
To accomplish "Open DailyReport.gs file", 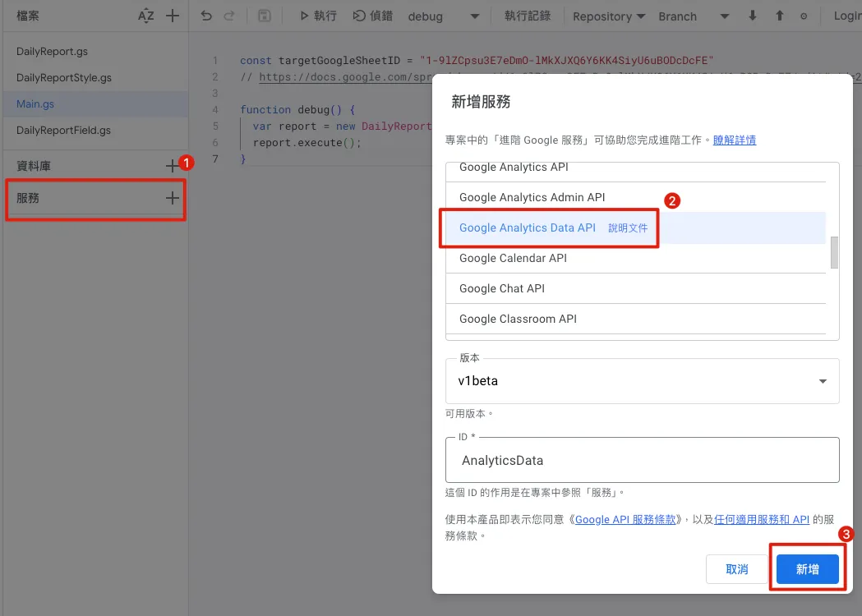I will [52, 51].
